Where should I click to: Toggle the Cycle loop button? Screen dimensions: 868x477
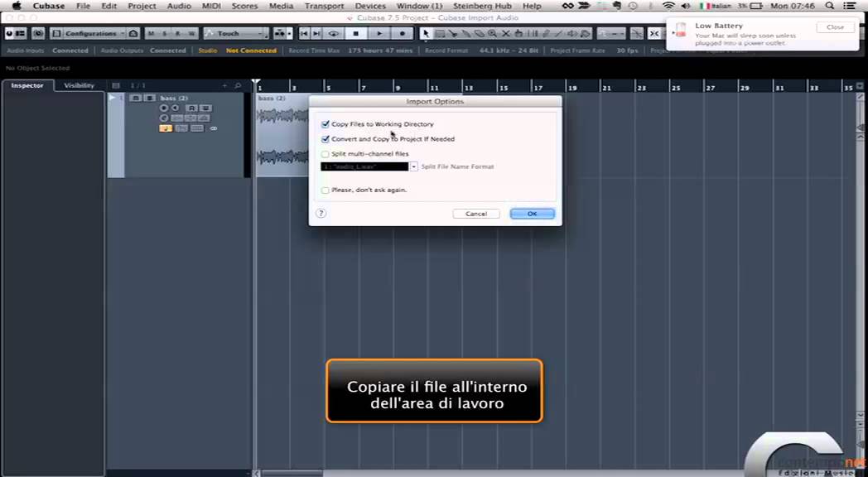[333, 34]
